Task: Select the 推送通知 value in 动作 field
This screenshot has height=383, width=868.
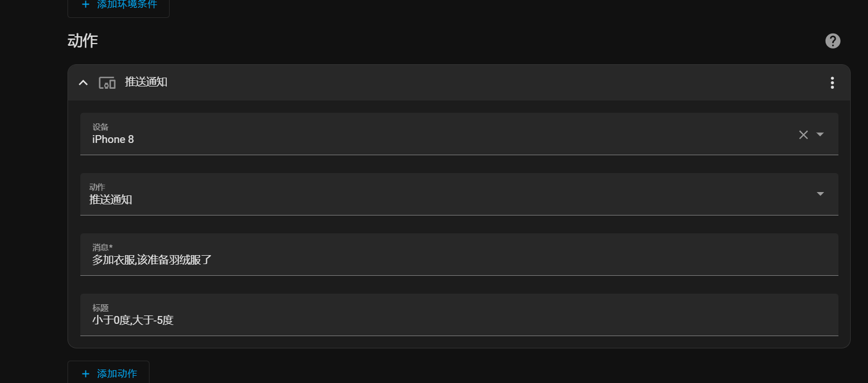Action: point(111,199)
